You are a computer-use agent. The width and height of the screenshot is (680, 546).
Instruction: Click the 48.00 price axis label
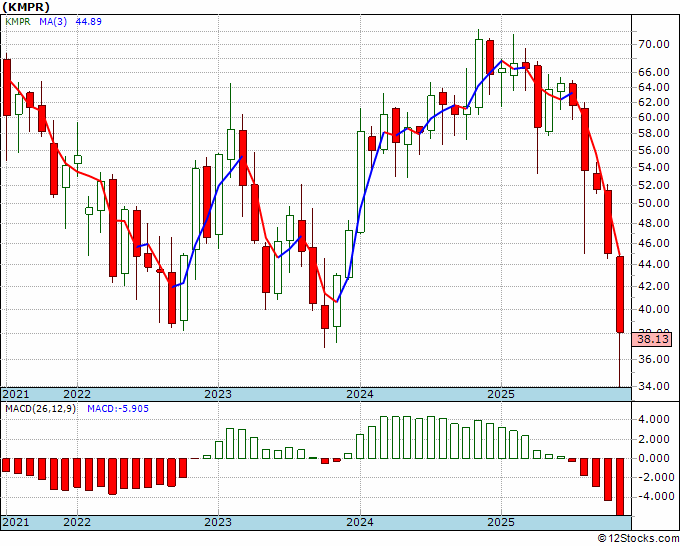point(653,223)
